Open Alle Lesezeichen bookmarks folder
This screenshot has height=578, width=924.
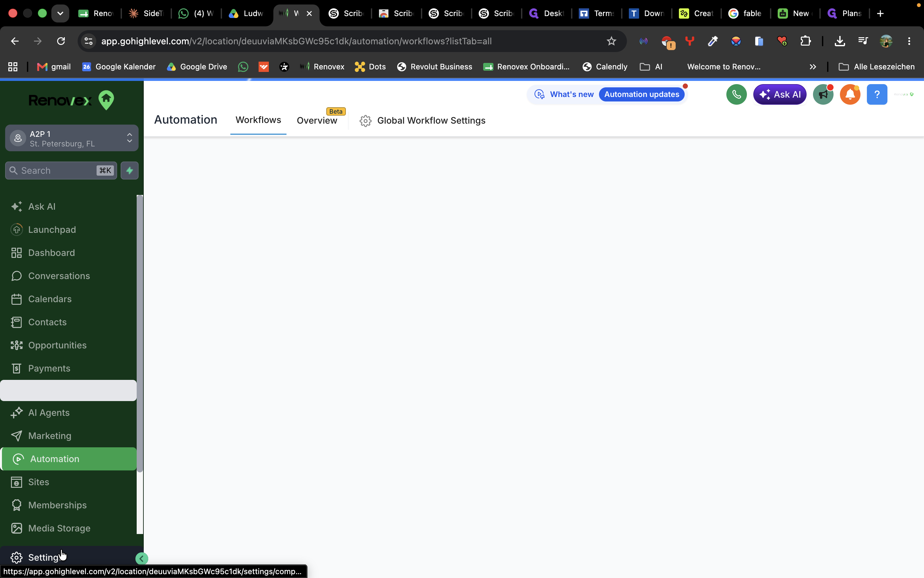pyautogui.click(x=876, y=66)
